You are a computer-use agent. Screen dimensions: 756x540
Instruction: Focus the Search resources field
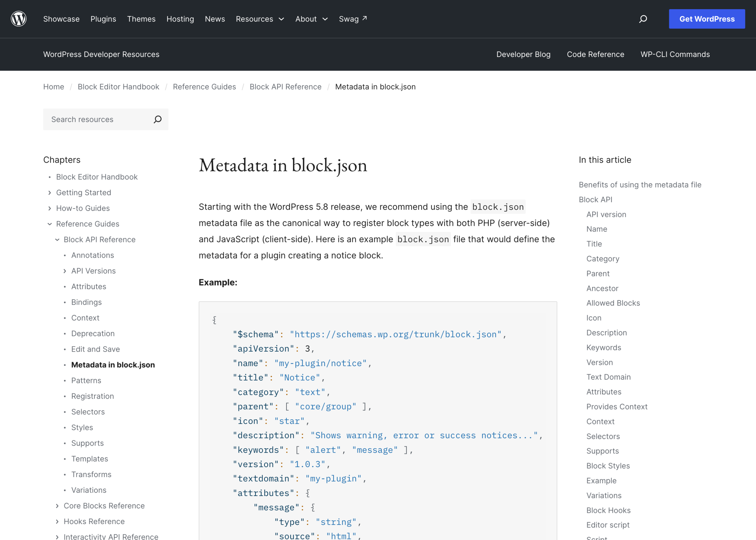[x=106, y=119]
